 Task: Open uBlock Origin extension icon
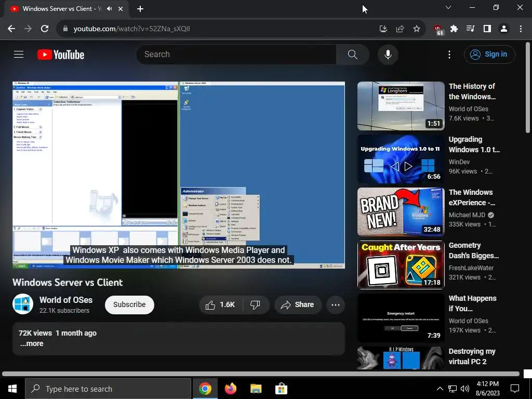pos(438,30)
